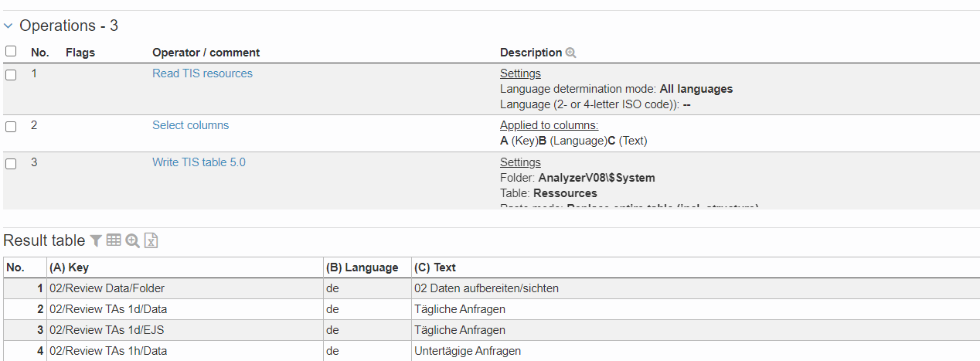Viewport: 980px width, 361px height.
Task: Click the Operator / comment column header
Action: [206, 53]
